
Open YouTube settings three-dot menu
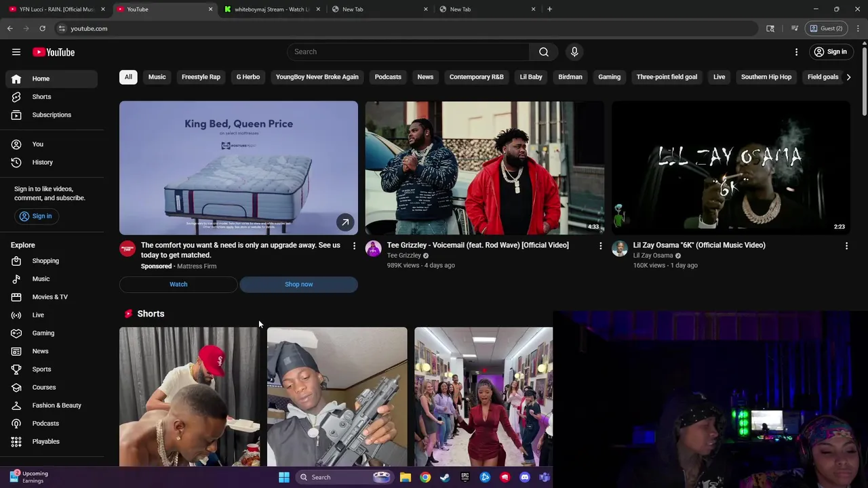797,52
